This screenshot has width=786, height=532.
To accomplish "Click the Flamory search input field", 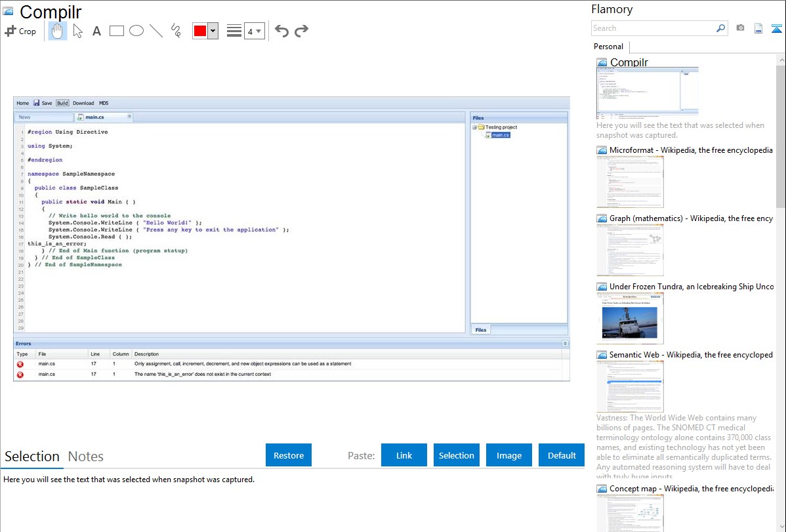I will tap(653, 28).
